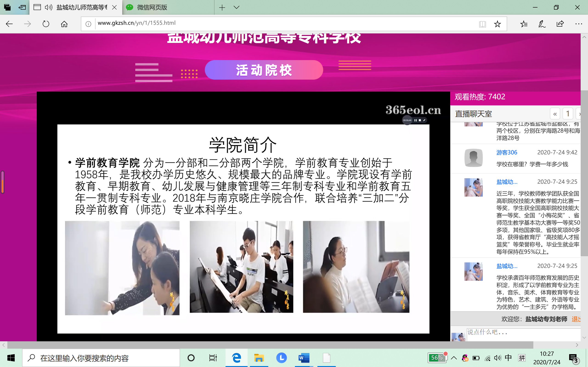
Task: Open Edge settings and more menu
Action: click(x=579, y=24)
